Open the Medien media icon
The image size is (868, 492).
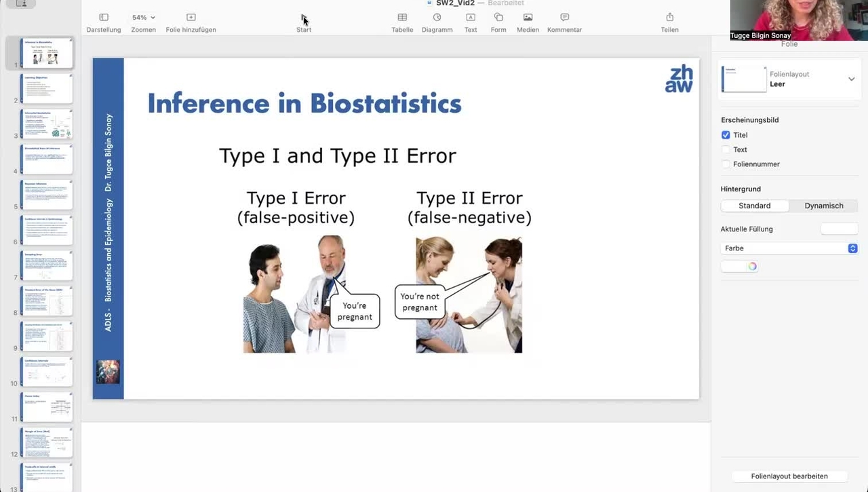528,18
